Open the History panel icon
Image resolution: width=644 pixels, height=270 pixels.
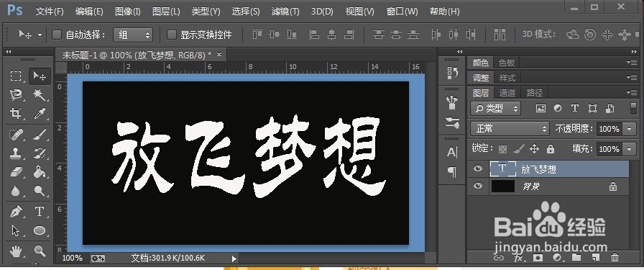pos(452,73)
